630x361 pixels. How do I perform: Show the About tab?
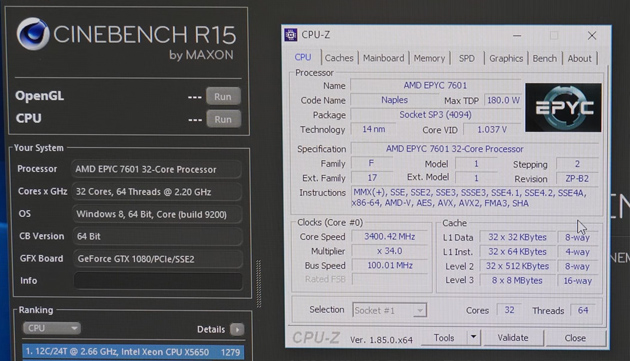point(579,58)
